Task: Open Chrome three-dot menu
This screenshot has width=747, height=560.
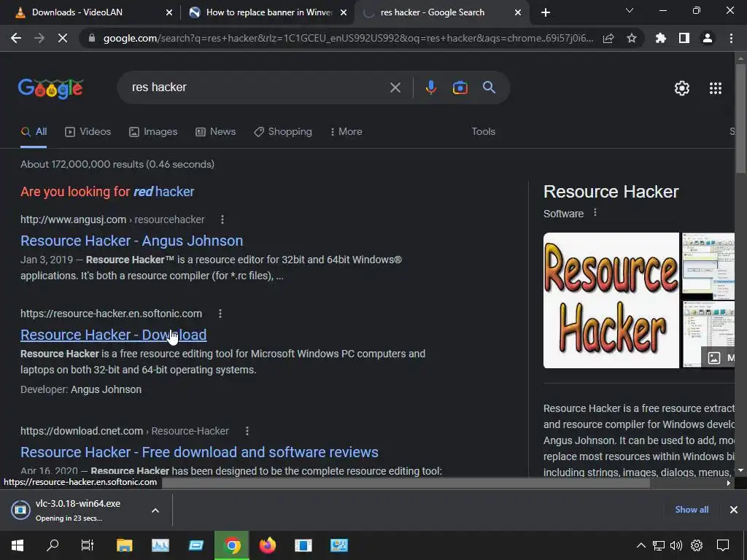Action: coord(731,38)
